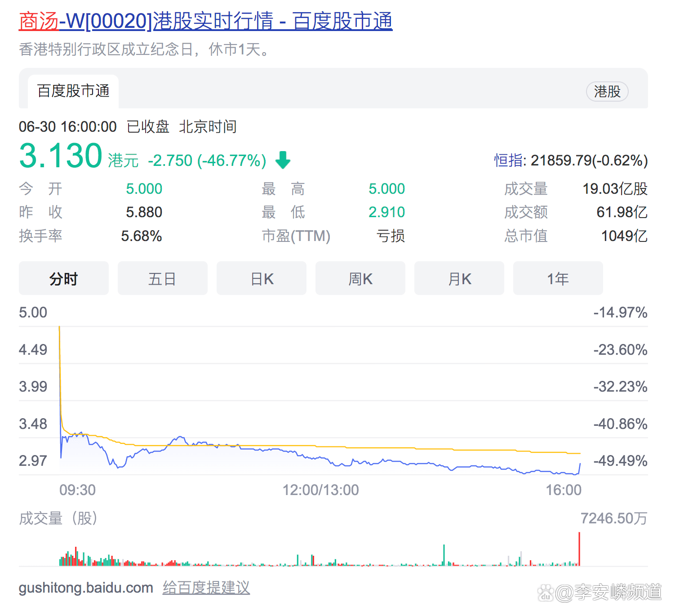Click the 4.49 price axis label

(33, 349)
